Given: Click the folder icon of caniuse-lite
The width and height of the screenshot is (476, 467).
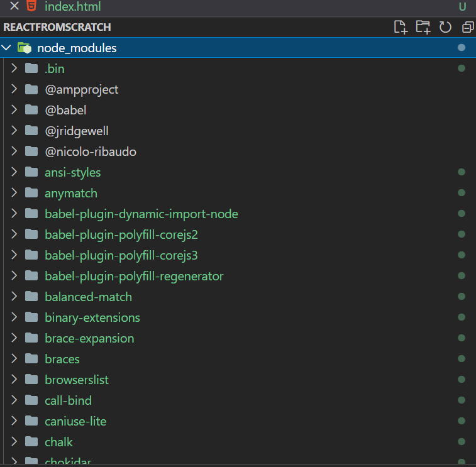Looking at the screenshot, I should coord(31,421).
